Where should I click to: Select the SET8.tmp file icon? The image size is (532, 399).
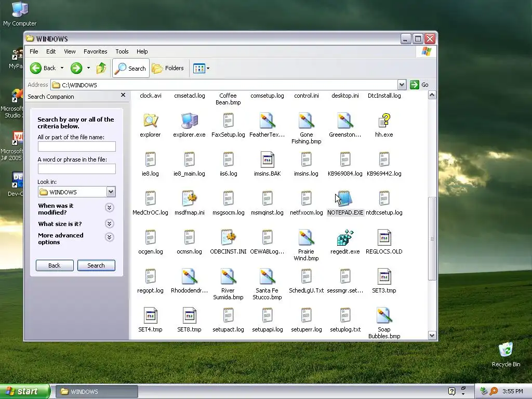pos(189,315)
